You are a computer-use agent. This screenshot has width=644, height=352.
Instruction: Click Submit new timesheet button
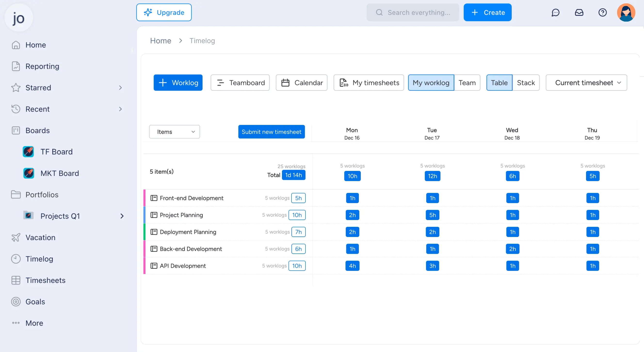[x=271, y=132]
